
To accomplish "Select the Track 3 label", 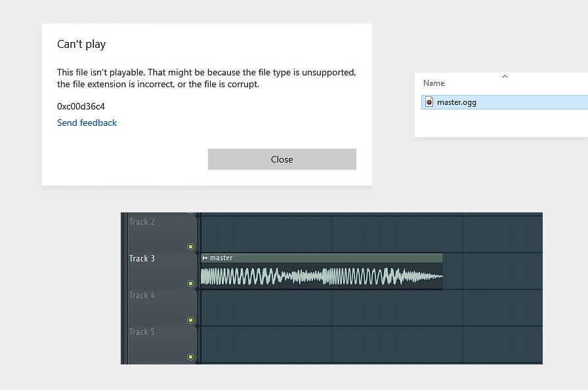I will tap(142, 258).
